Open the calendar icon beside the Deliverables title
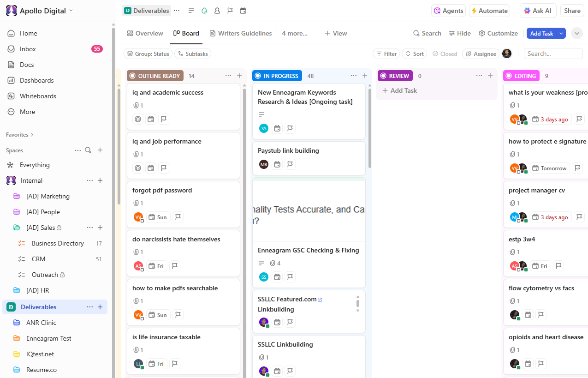Viewport: 588px width, 378px height. (x=243, y=11)
